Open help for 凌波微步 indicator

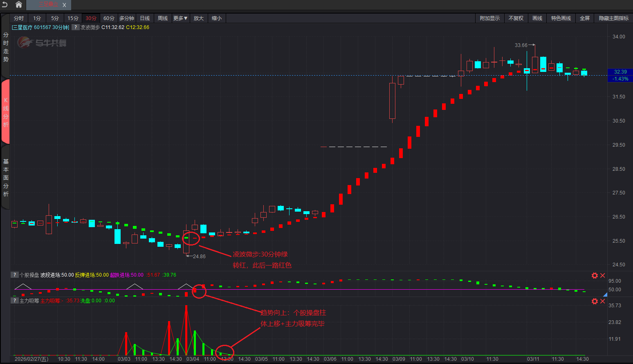(x=75, y=27)
